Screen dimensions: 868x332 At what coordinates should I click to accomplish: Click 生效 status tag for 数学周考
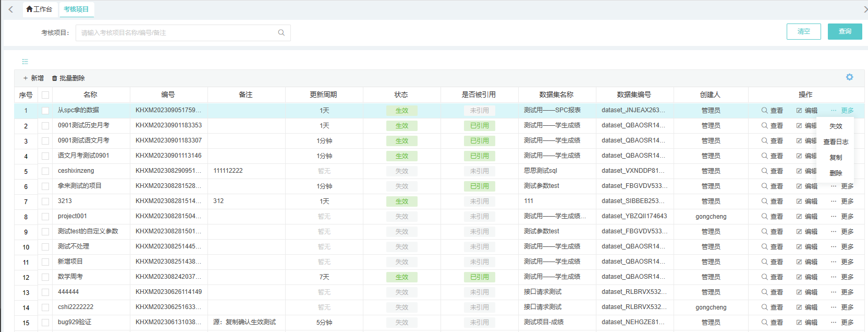tap(402, 277)
